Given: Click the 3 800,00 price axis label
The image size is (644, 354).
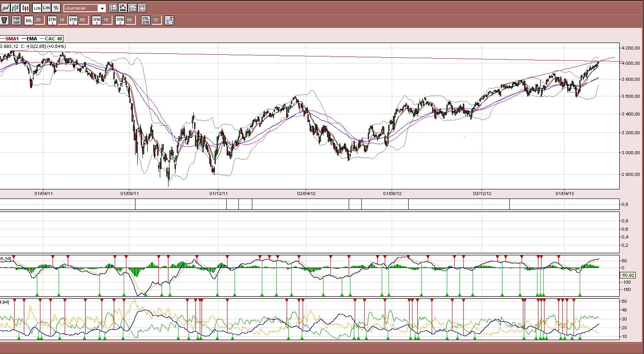Looking at the screenshot, I should click(631, 79).
